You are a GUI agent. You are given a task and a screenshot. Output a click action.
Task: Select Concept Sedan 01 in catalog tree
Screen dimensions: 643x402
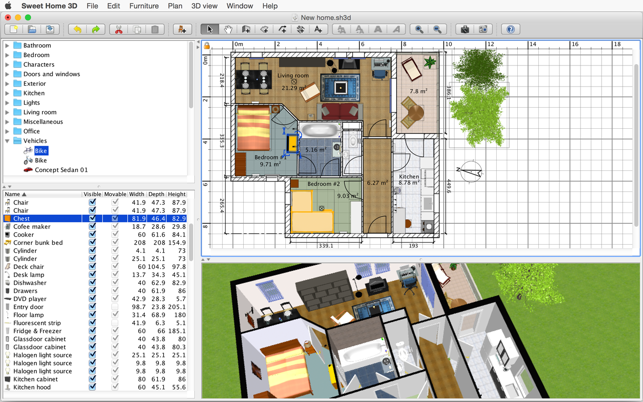pyautogui.click(x=61, y=170)
